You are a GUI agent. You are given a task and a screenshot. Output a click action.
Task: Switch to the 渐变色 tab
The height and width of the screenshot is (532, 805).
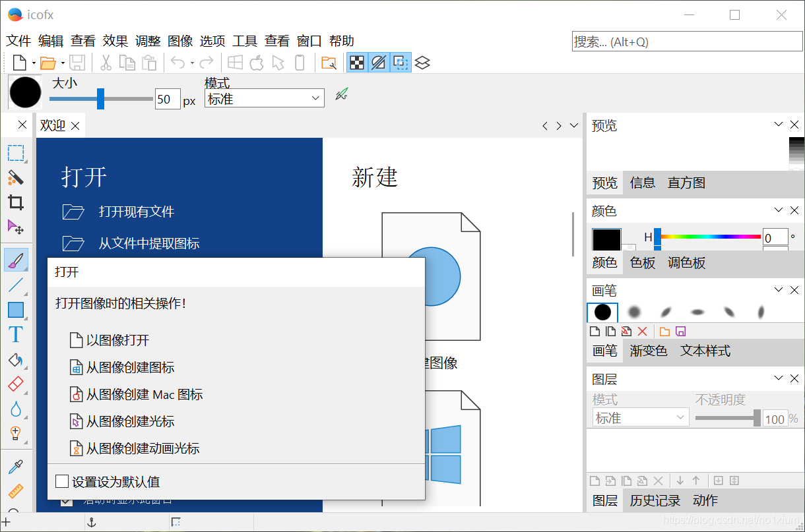click(x=649, y=351)
